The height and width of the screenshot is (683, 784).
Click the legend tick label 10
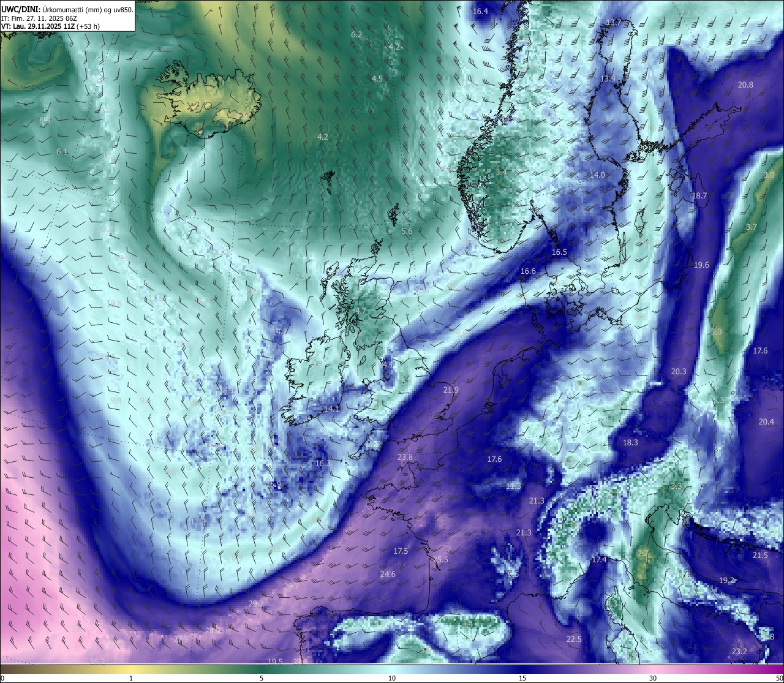392,679
